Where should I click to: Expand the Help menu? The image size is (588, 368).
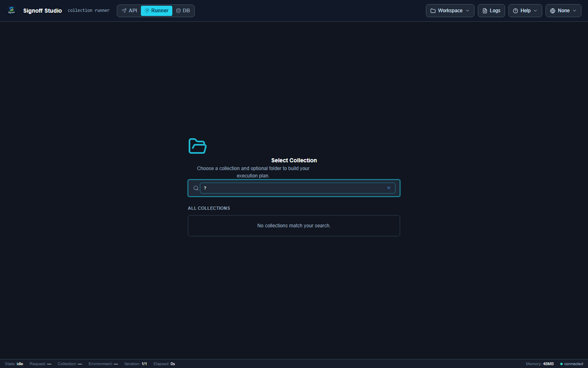point(525,11)
